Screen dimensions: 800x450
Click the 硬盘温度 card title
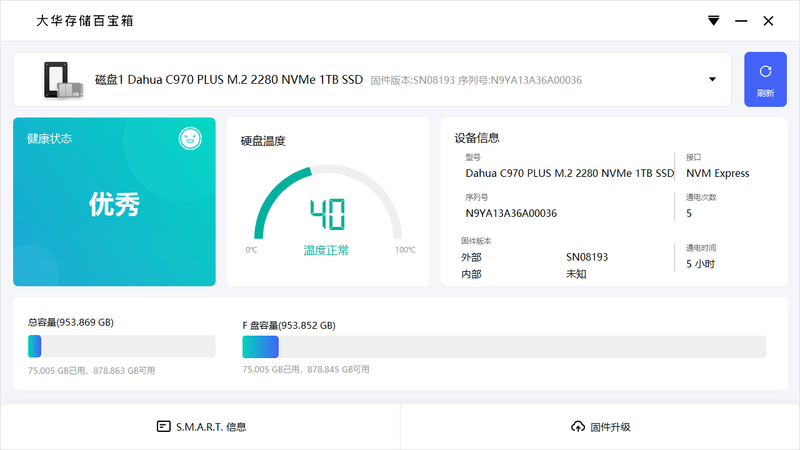(x=263, y=141)
